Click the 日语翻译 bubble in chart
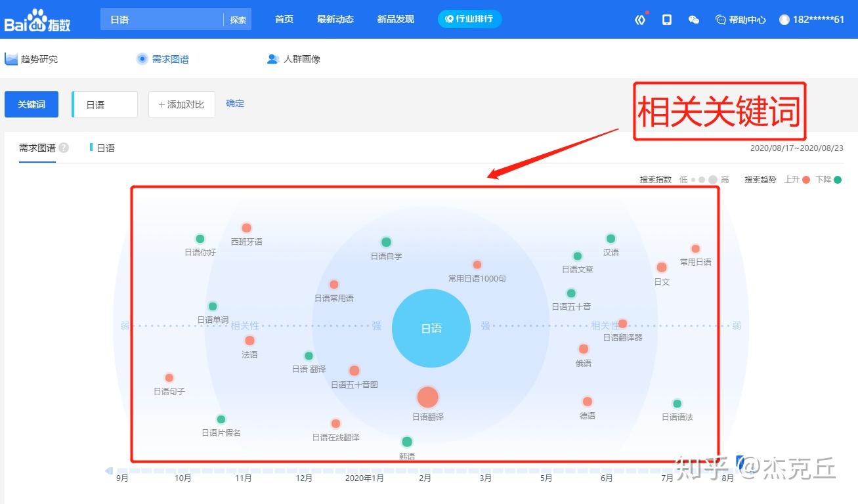Viewport: 858px width, 504px height. click(427, 397)
